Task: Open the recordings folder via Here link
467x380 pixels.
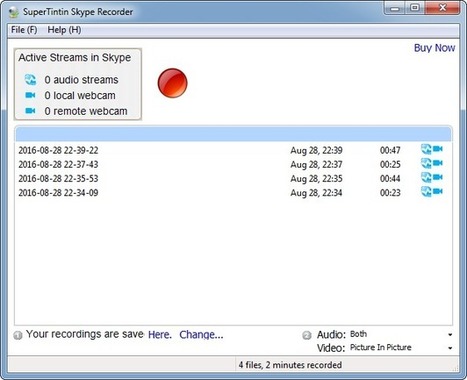Action: pyautogui.click(x=160, y=334)
